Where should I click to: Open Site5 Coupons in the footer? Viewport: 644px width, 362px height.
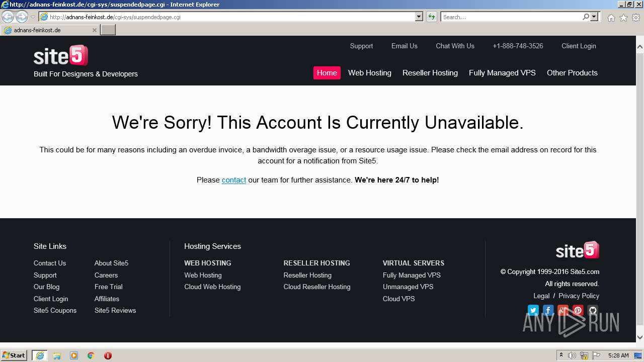(55, 310)
